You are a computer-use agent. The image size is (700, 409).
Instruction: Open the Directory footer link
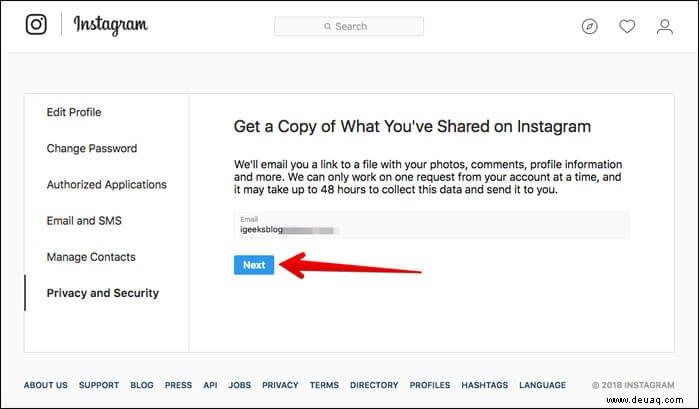[374, 385]
